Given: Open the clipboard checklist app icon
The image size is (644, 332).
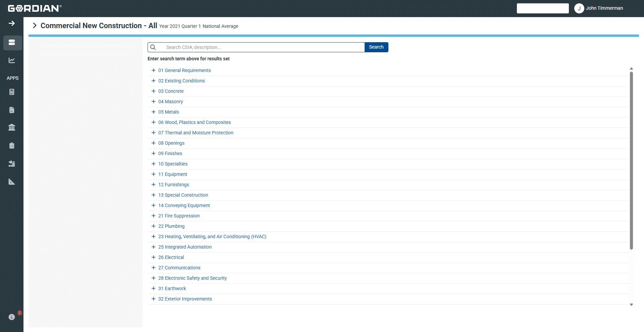Looking at the screenshot, I should click(12, 145).
